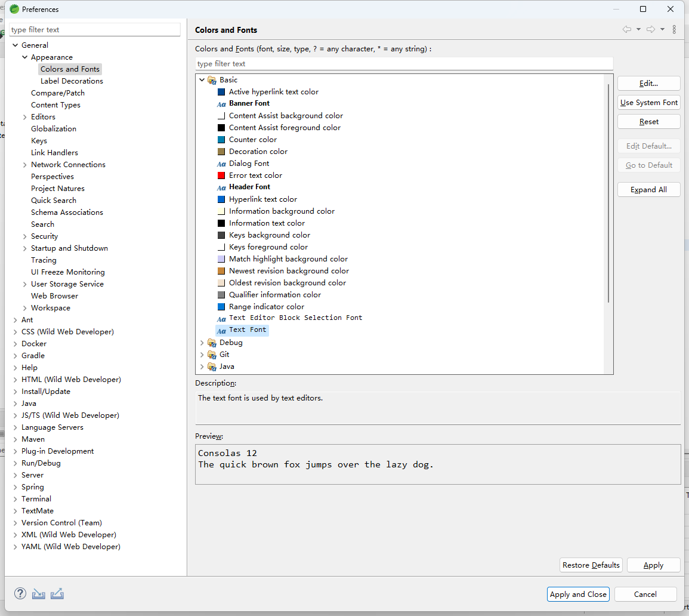This screenshot has height=616, width=689.
Task: Click the Colors and Fonts filter field
Action: click(x=404, y=64)
